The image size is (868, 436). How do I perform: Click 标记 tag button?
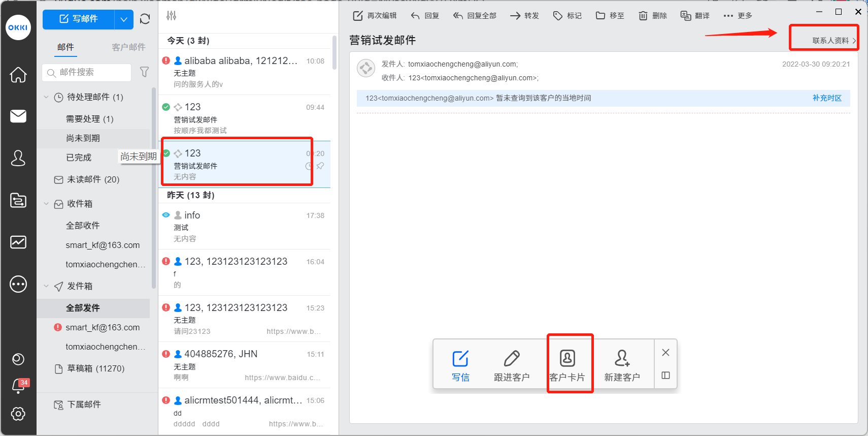tap(567, 16)
